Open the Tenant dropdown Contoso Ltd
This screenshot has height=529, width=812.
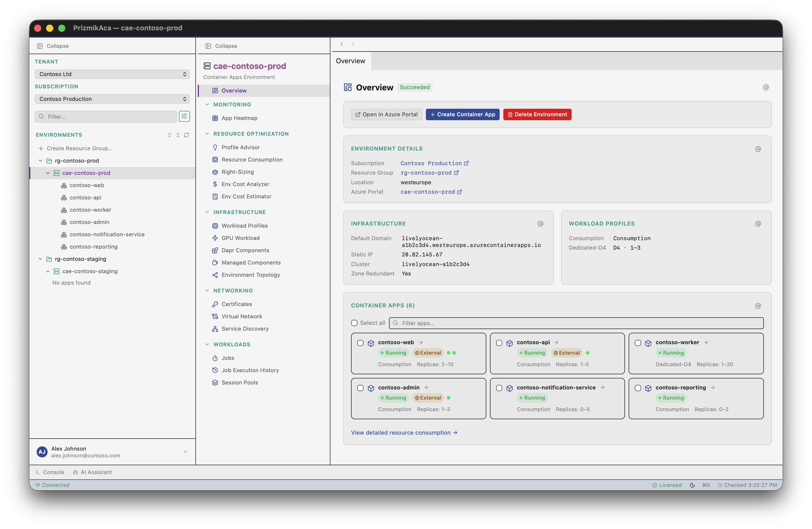(112, 74)
